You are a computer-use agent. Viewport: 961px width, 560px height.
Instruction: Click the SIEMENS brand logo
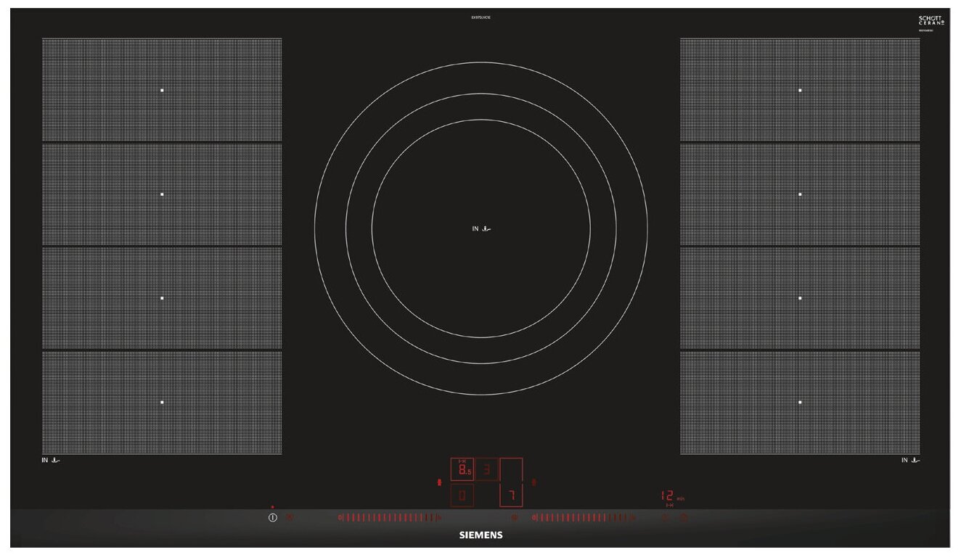click(480, 535)
